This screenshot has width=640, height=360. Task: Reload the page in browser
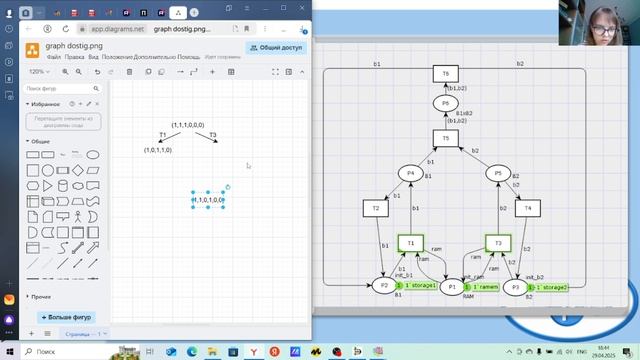pos(66,29)
